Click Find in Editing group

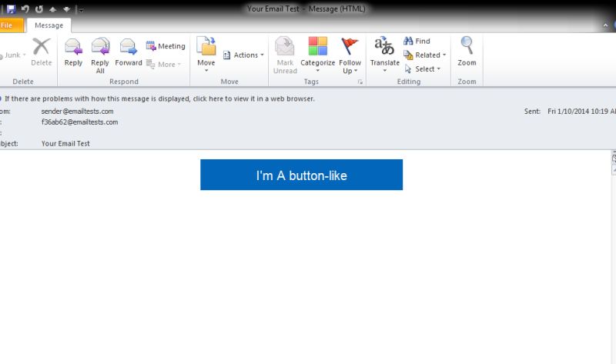coord(417,41)
